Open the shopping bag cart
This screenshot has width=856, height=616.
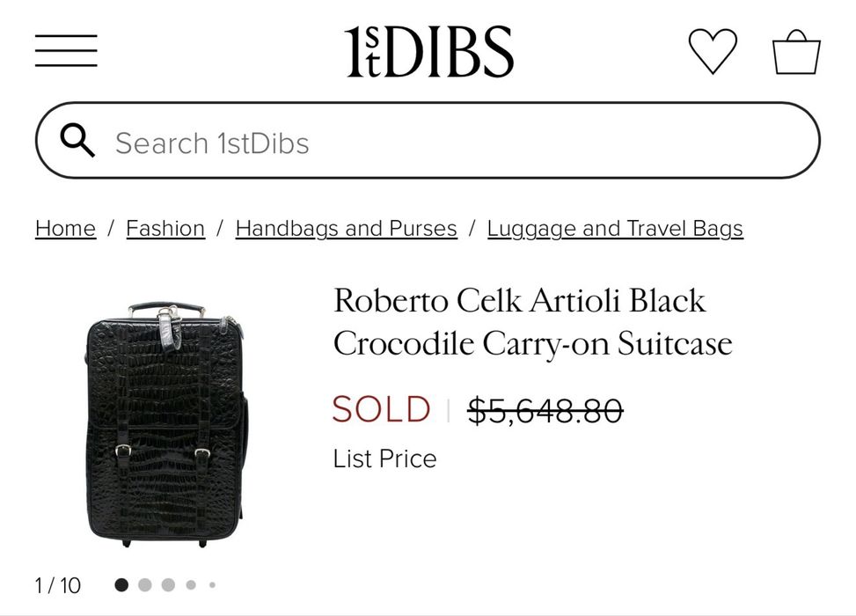click(796, 52)
